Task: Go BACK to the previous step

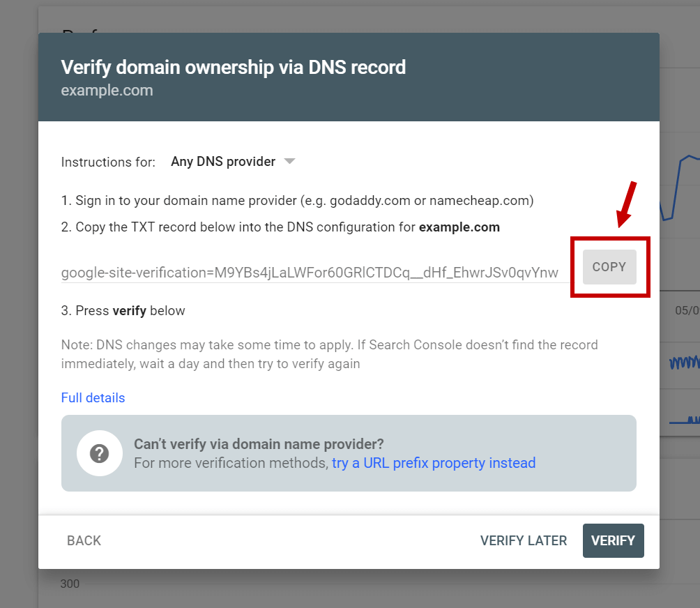Action: pyautogui.click(x=84, y=540)
